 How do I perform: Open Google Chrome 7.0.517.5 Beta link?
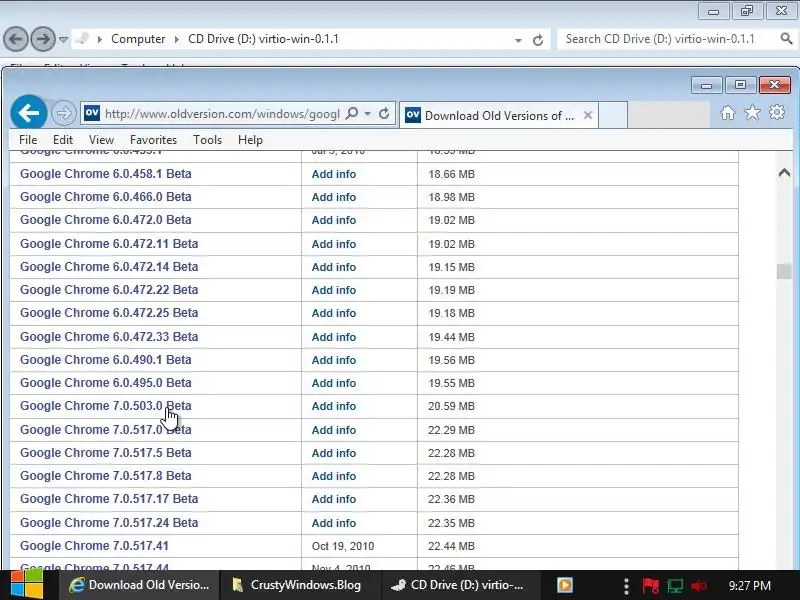[106, 453]
